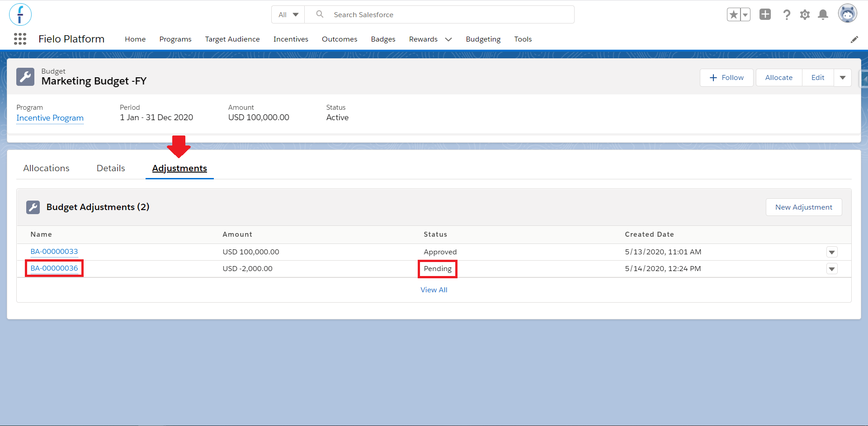The image size is (868, 426).
Task: Open the Outcomes nav tab
Action: (340, 39)
